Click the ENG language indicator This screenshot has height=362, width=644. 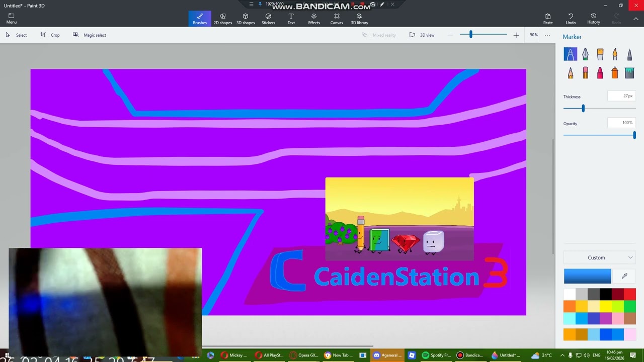point(596,355)
